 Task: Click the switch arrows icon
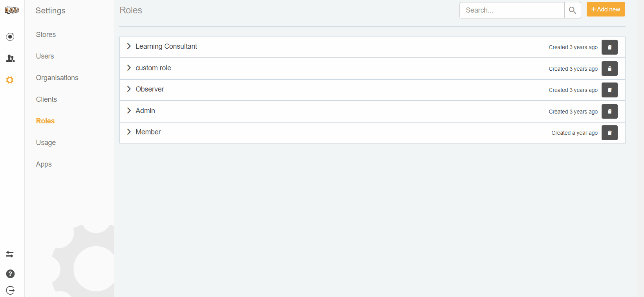click(x=10, y=254)
